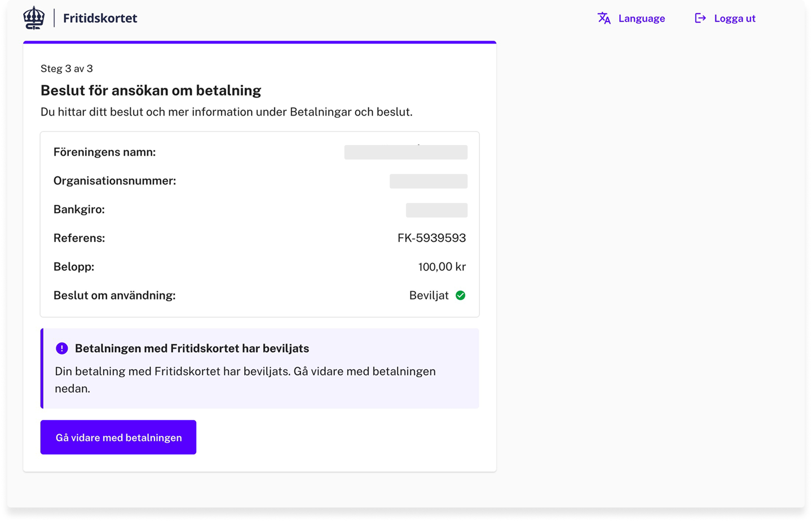Image resolution: width=812 pixels, height=522 pixels.
Task: Click the purple progress bar at top
Action: 259,42
